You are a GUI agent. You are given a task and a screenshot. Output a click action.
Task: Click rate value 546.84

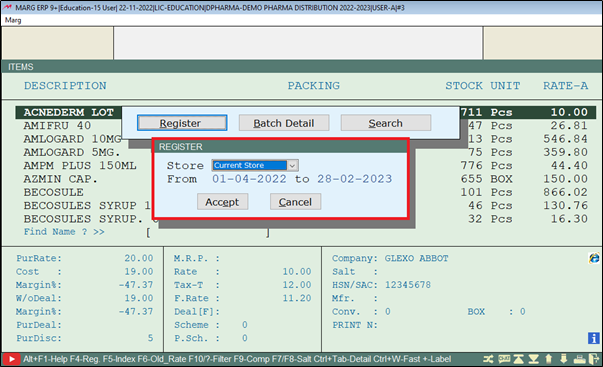tap(565, 139)
